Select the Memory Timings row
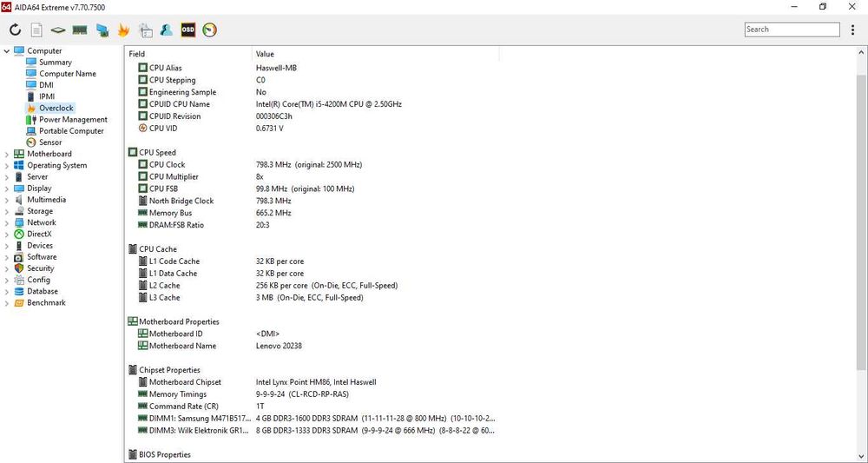 (x=312, y=394)
